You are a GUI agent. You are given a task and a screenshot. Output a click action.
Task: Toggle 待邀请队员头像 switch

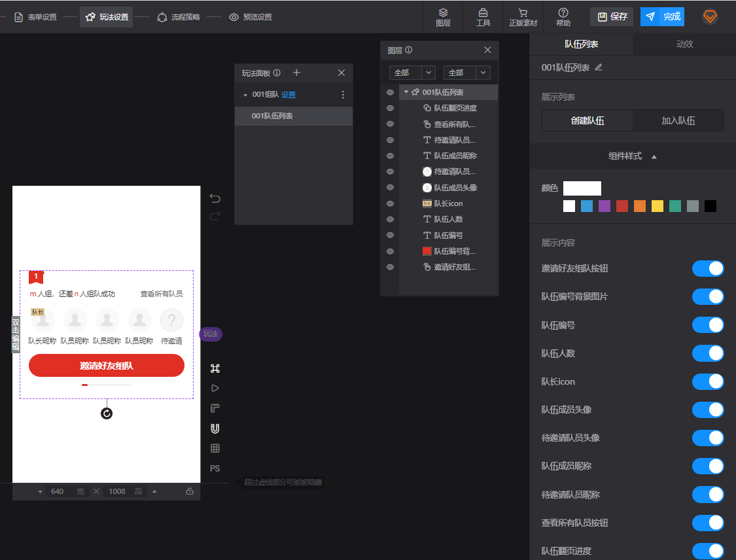click(708, 438)
